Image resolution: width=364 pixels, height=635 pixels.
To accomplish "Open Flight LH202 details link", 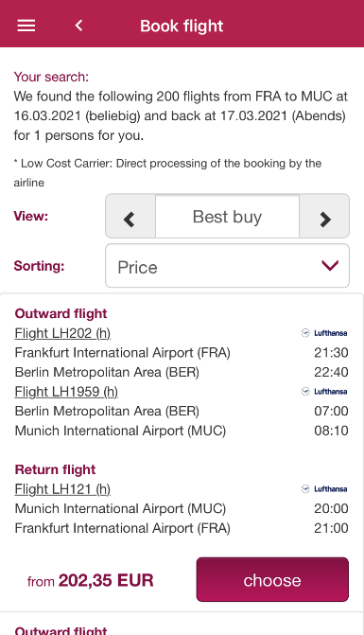I will (62, 333).
